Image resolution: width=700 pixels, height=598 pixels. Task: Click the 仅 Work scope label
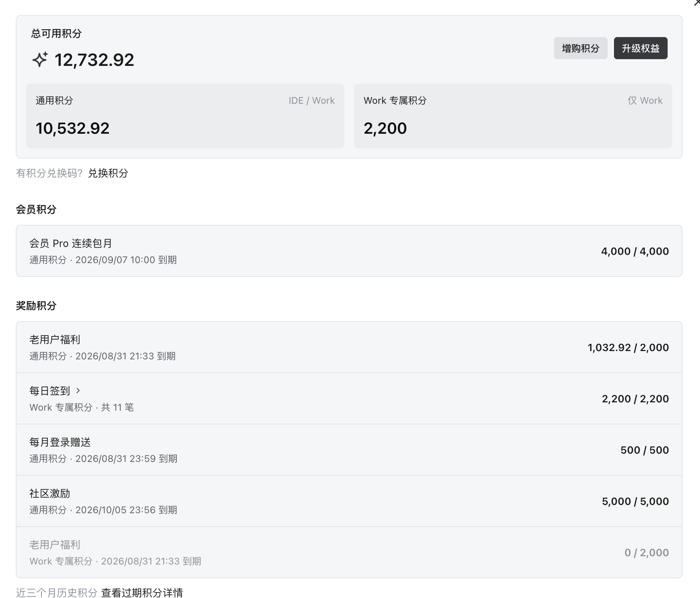[x=645, y=101]
